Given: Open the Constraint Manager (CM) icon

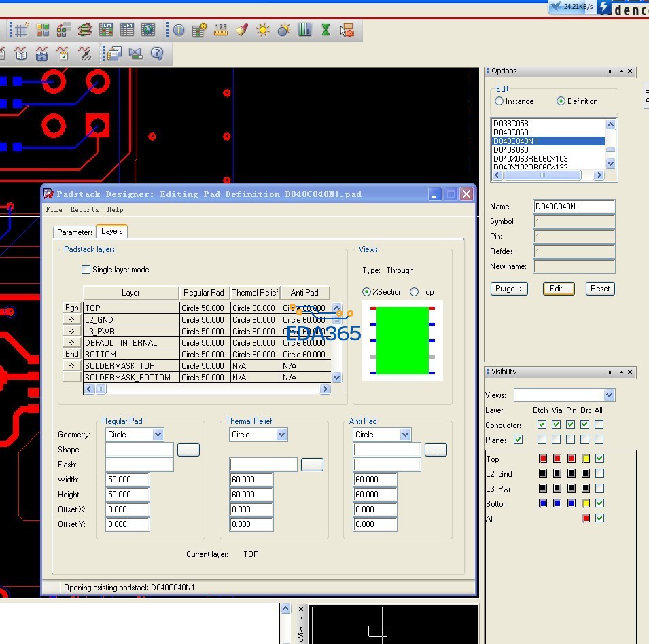Looking at the screenshot, I should point(106,30).
